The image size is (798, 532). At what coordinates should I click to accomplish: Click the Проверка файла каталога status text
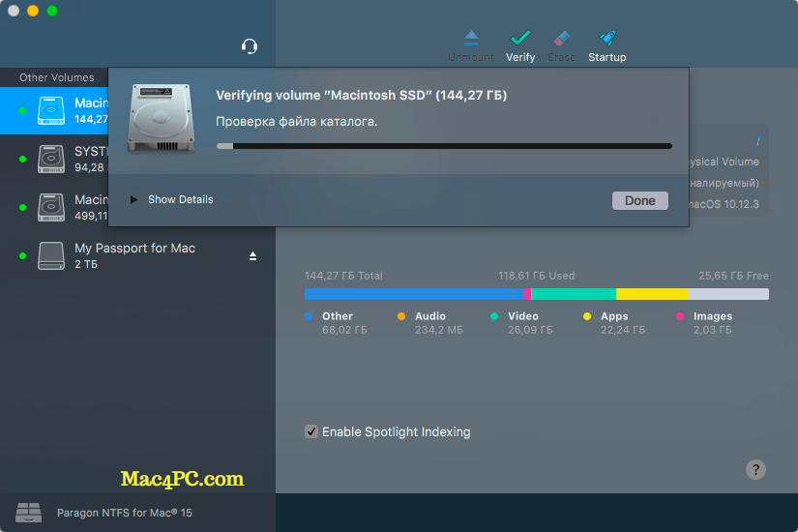(297, 122)
